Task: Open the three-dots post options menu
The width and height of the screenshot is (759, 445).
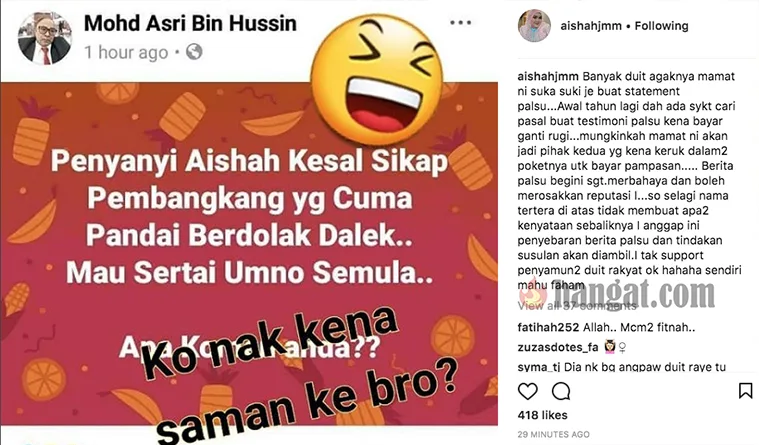Action: click(460, 22)
